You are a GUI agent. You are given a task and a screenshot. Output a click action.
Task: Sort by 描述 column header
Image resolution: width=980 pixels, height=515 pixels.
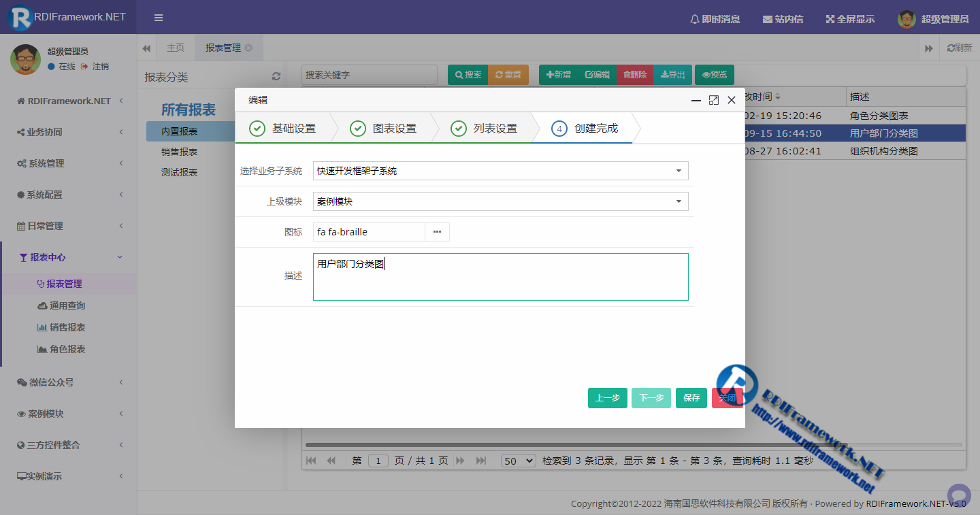click(906, 97)
